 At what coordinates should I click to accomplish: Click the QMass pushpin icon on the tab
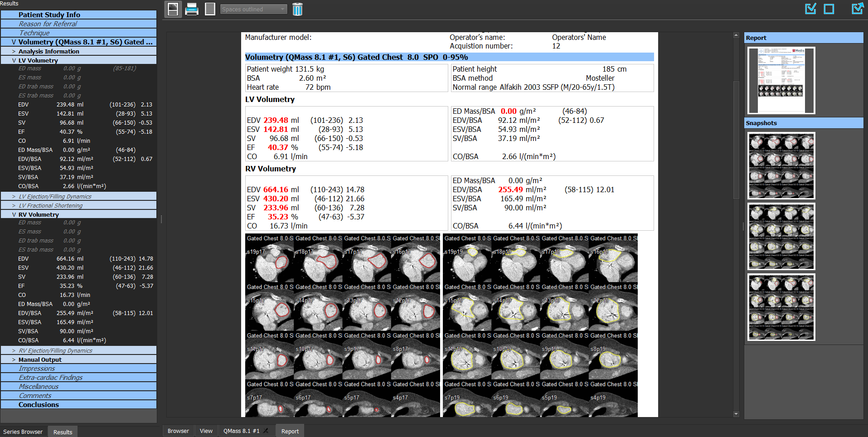point(266,431)
